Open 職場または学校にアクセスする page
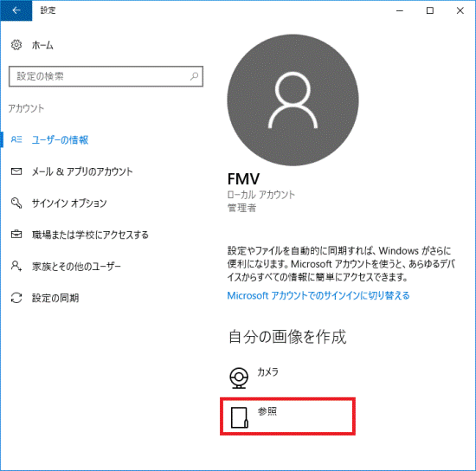 tap(90, 235)
